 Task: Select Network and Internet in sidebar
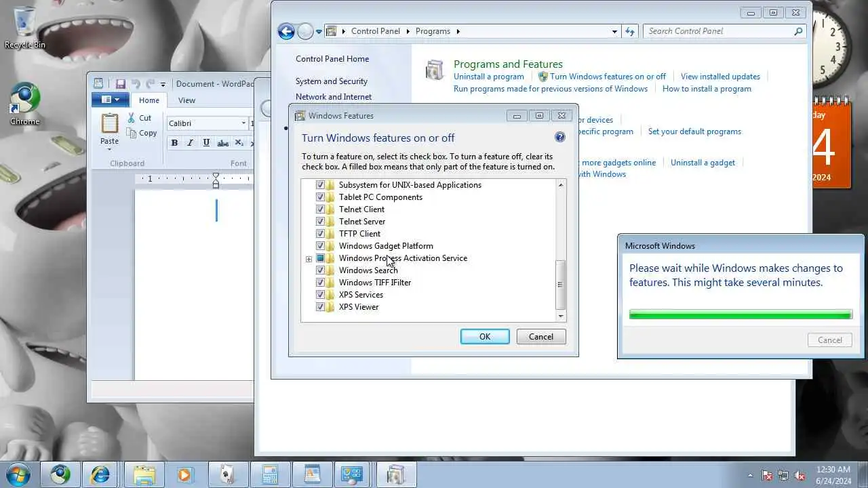click(334, 97)
